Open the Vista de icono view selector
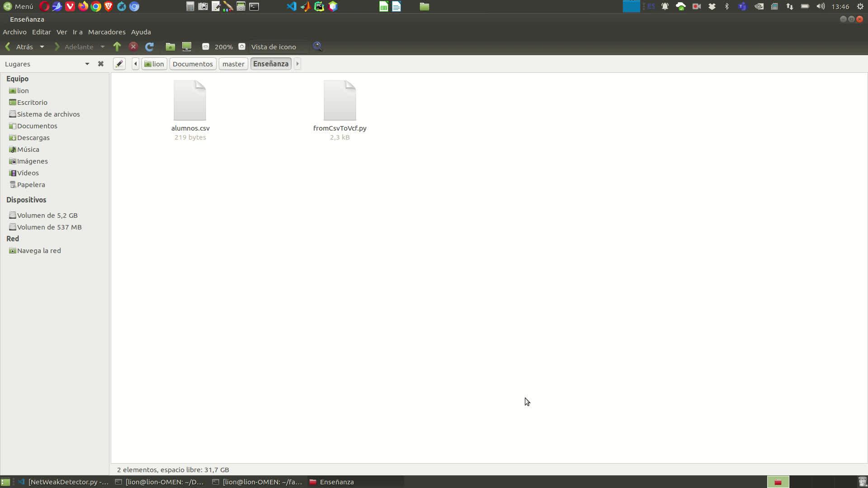Viewport: 868px width, 488px height. pyautogui.click(x=278, y=47)
